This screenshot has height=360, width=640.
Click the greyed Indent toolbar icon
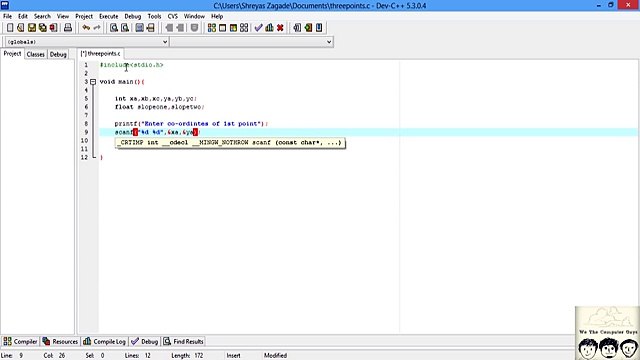tap(180, 28)
